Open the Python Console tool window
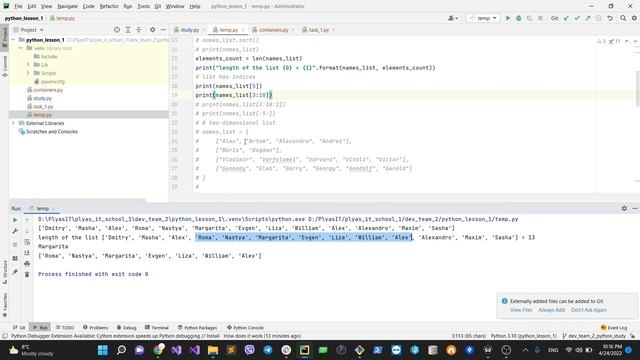Image resolution: width=640 pixels, height=360 pixels. (x=245, y=328)
